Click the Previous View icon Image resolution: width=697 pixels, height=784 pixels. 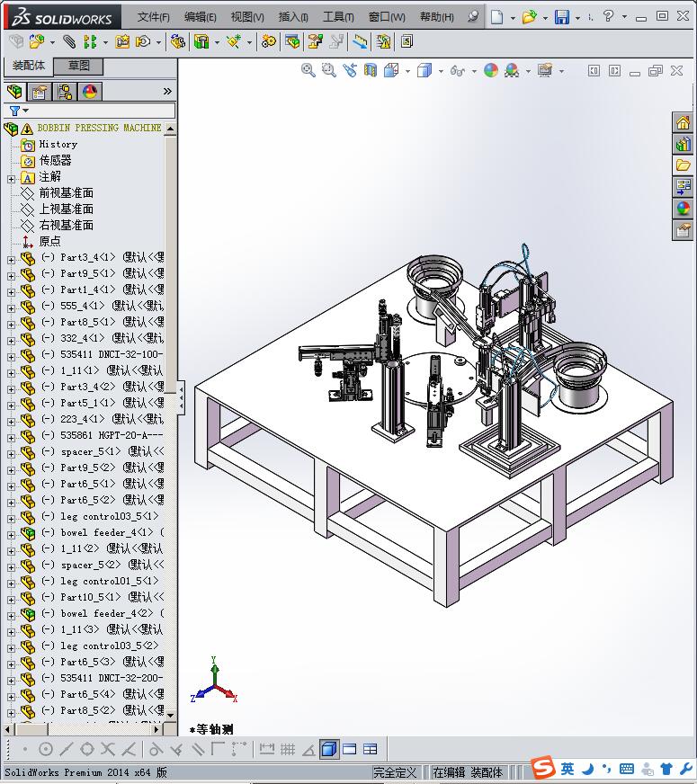click(x=350, y=70)
